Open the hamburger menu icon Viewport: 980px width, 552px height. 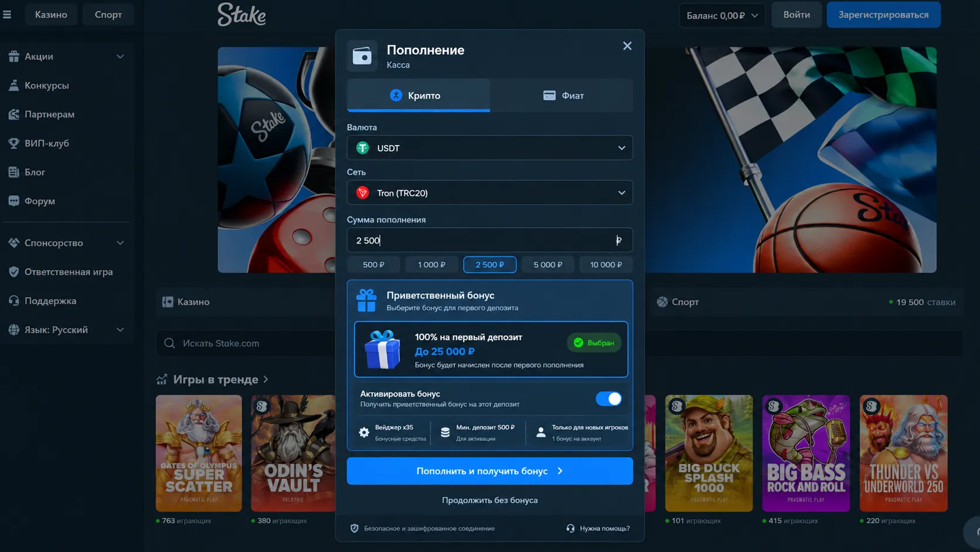coord(7,15)
